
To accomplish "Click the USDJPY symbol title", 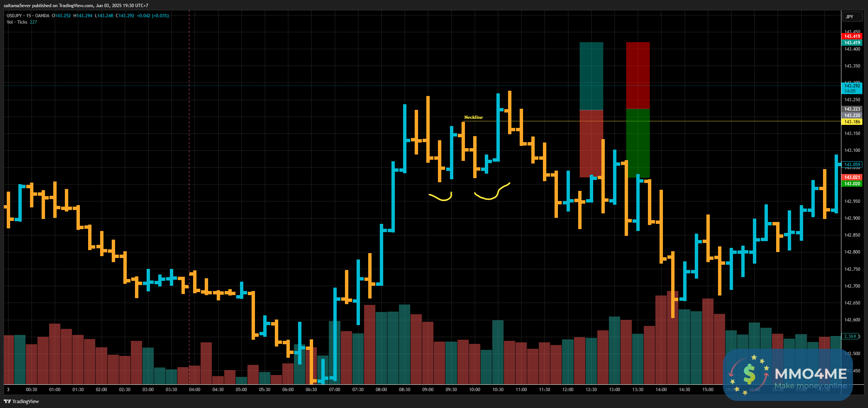I will tap(14, 16).
